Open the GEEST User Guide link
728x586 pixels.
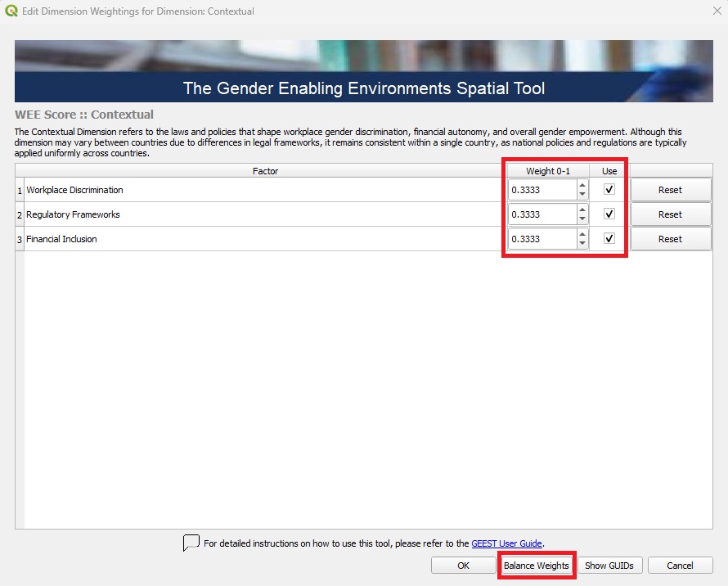click(x=507, y=543)
